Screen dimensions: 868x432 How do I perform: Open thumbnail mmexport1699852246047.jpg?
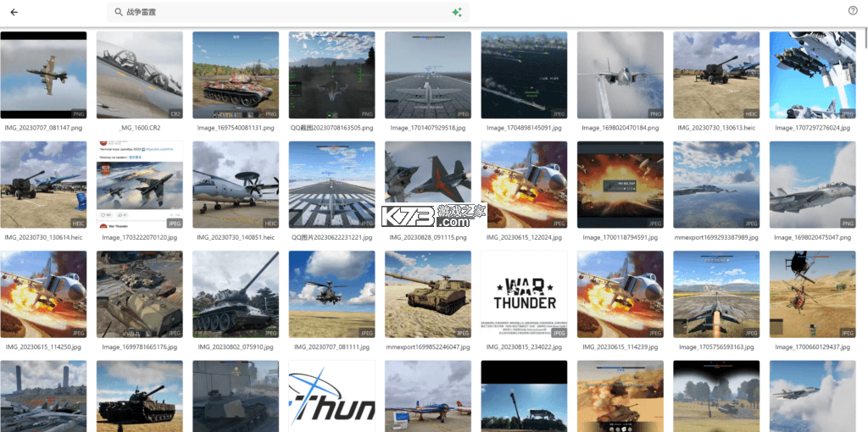pyautogui.click(x=428, y=294)
